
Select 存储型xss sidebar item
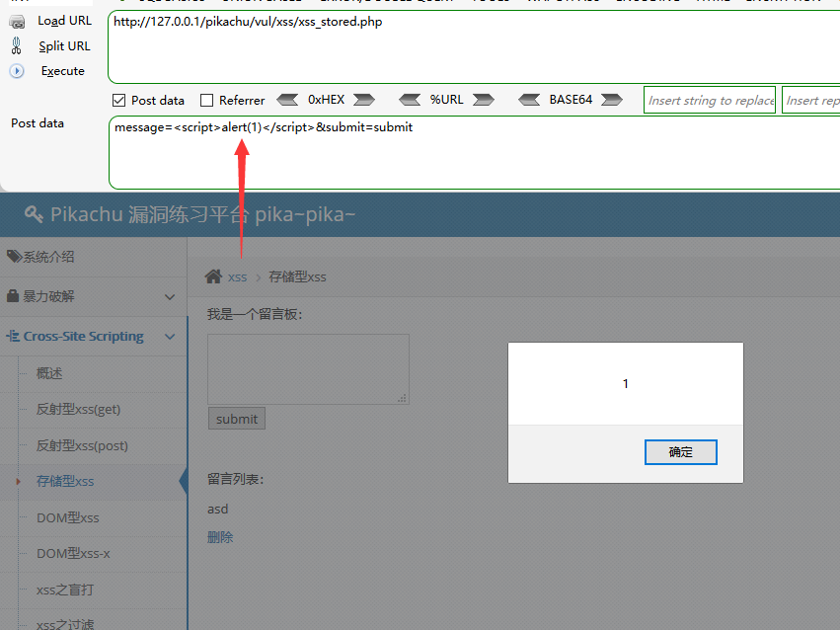click(65, 481)
